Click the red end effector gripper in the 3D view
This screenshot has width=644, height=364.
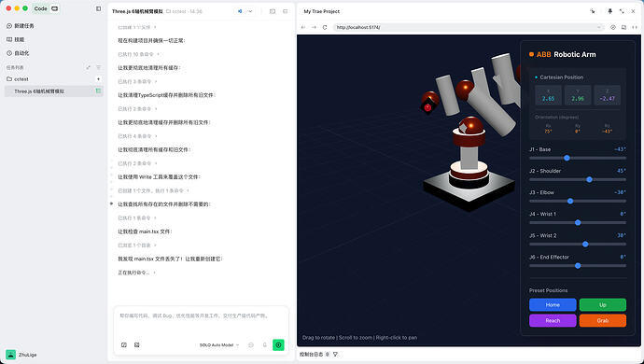(x=427, y=107)
